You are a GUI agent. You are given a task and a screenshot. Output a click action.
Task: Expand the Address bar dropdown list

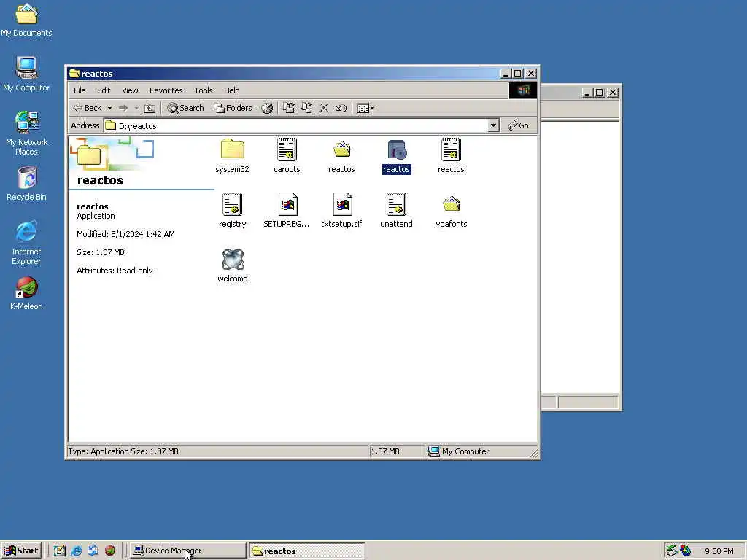point(494,125)
